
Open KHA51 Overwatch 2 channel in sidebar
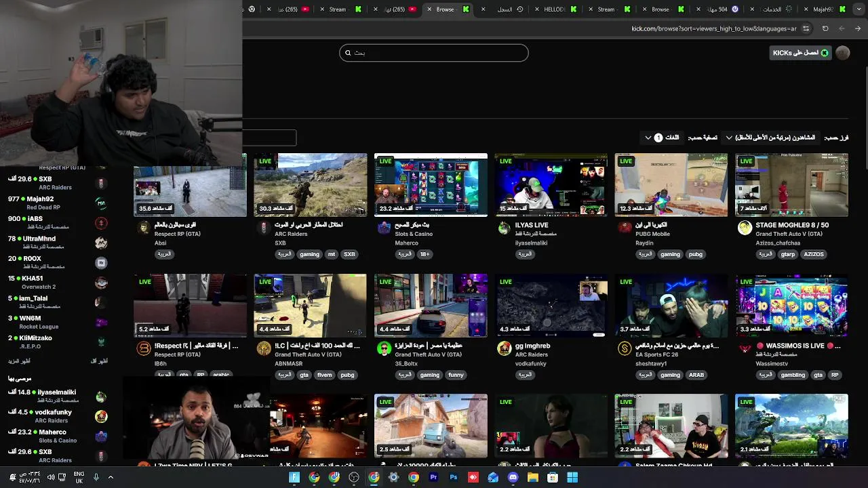tap(57, 282)
